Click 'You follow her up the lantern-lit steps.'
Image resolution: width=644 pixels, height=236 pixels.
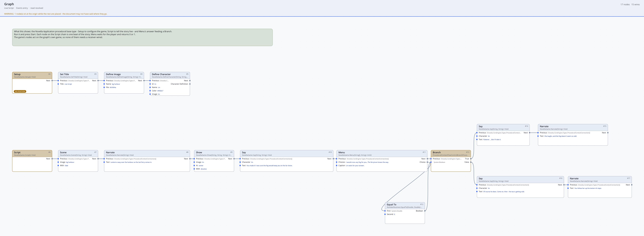588,188
